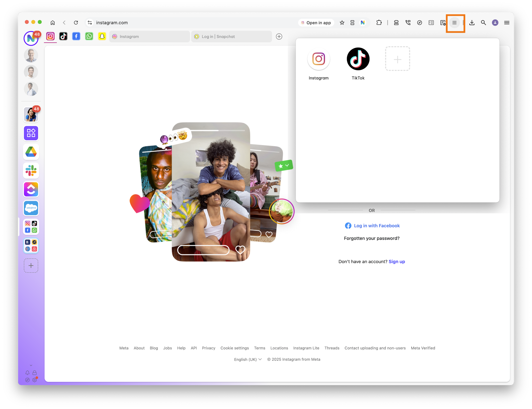Open notifications bell in sidebar
Viewport: 532px width, 409px height.
(x=27, y=373)
